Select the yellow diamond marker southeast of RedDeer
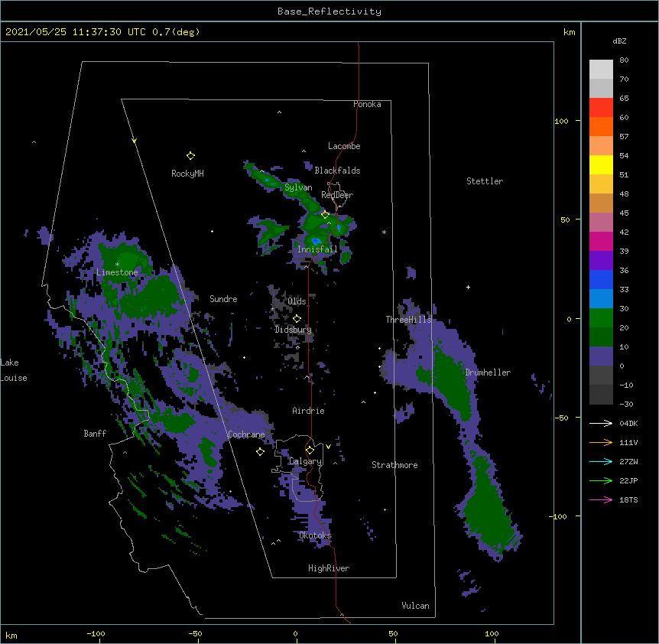 point(325,214)
